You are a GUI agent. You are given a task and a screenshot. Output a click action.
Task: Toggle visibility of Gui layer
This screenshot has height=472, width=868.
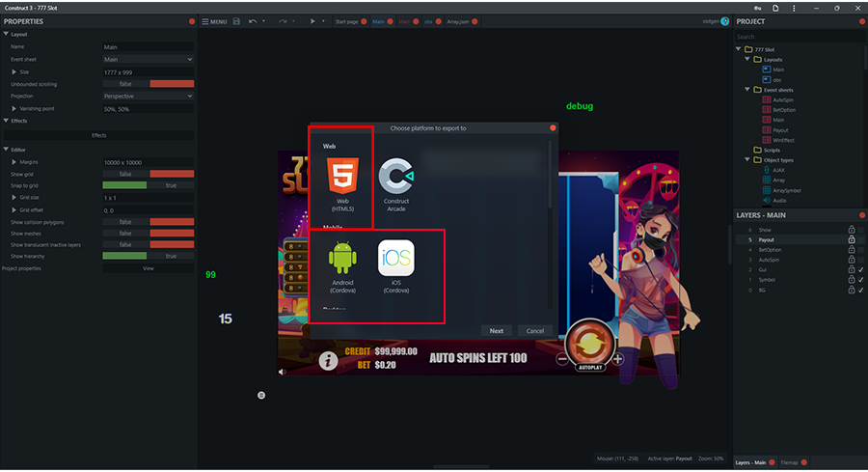[x=861, y=270]
